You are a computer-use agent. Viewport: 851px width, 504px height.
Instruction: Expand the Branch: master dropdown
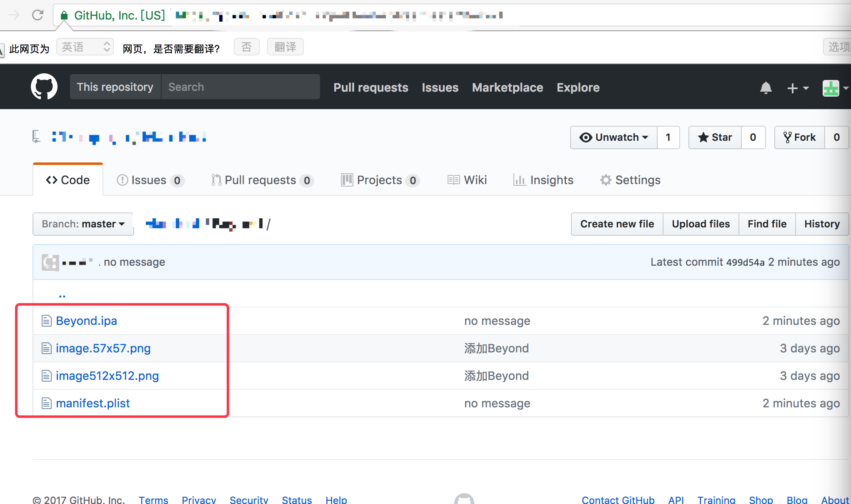point(83,224)
